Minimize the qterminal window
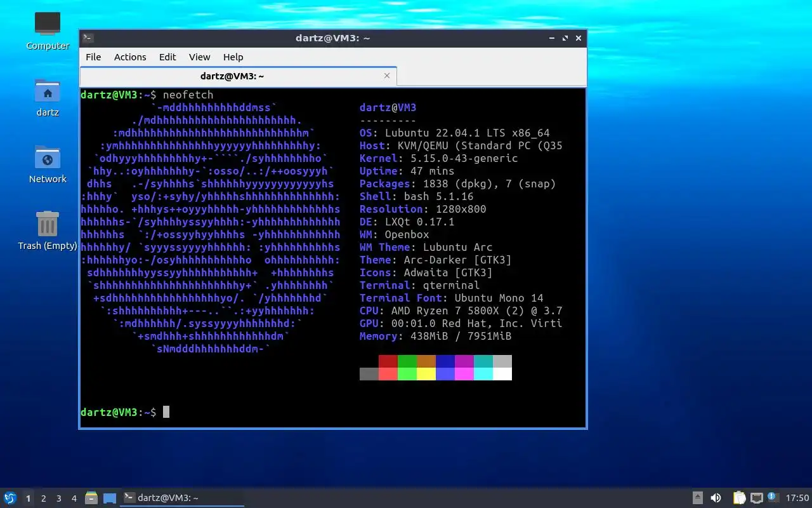The width and height of the screenshot is (812, 508). pos(553,38)
